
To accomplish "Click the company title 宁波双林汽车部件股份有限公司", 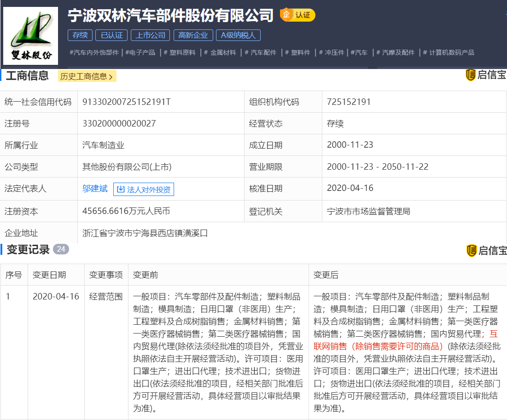I will click(x=171, y=15).
